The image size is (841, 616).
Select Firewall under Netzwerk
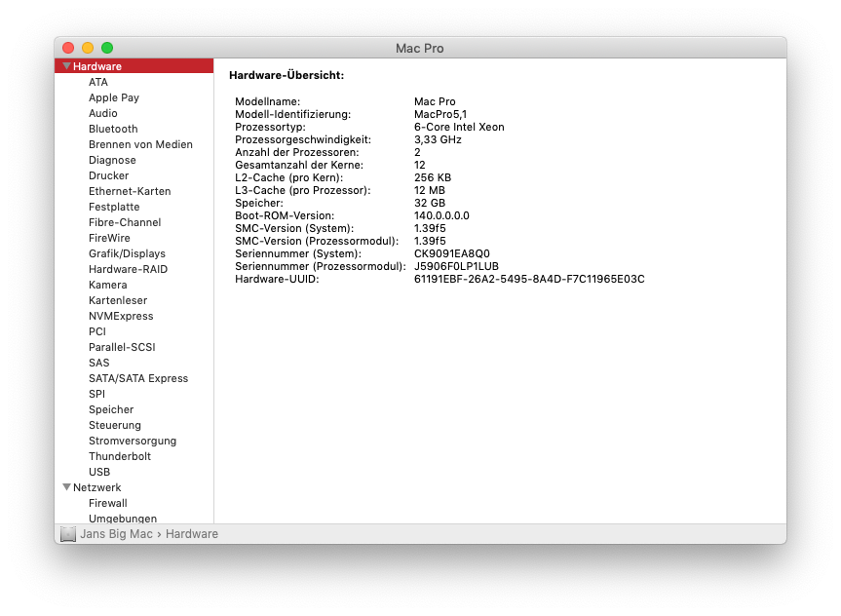tap(107, 503)
